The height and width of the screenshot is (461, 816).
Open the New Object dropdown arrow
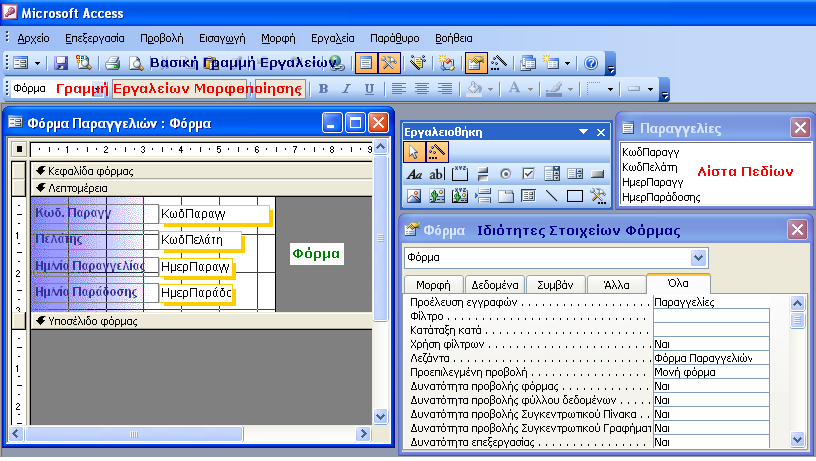tap(567, 63)
